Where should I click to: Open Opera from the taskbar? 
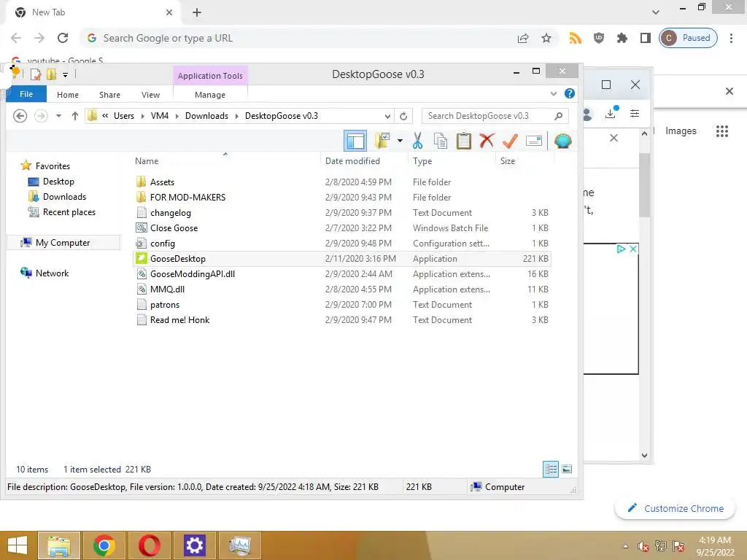pyautogui.click(x=149, y=545)
